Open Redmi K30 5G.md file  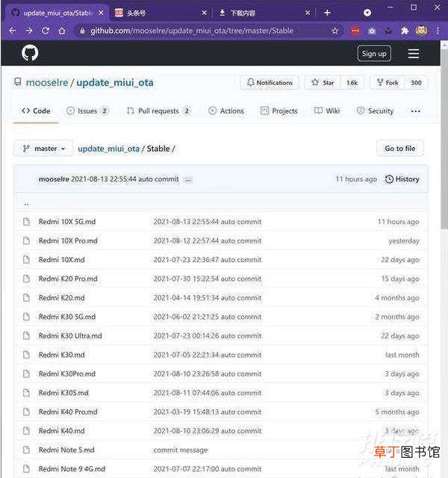[67, 317]
